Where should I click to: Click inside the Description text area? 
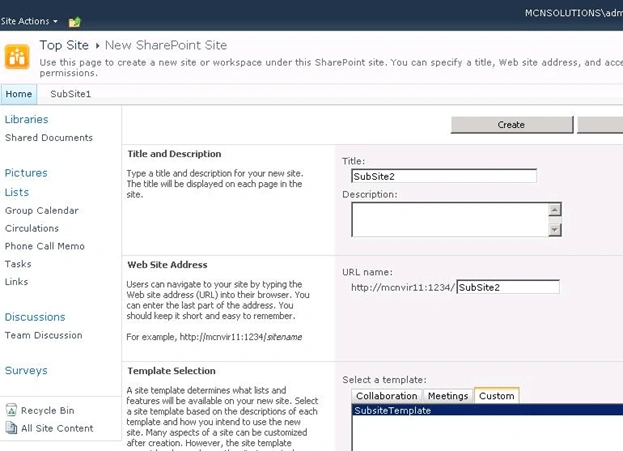pyautogui.click(x=450, y=219)
